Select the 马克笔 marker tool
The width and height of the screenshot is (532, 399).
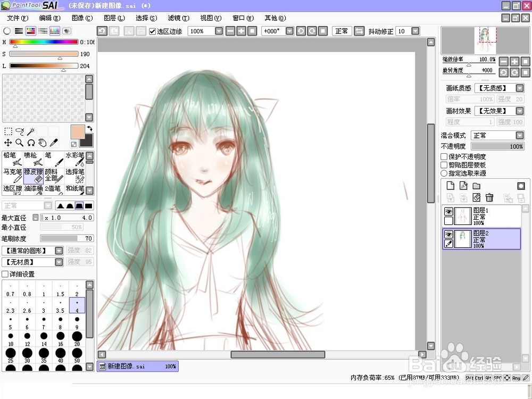point(13,176)
